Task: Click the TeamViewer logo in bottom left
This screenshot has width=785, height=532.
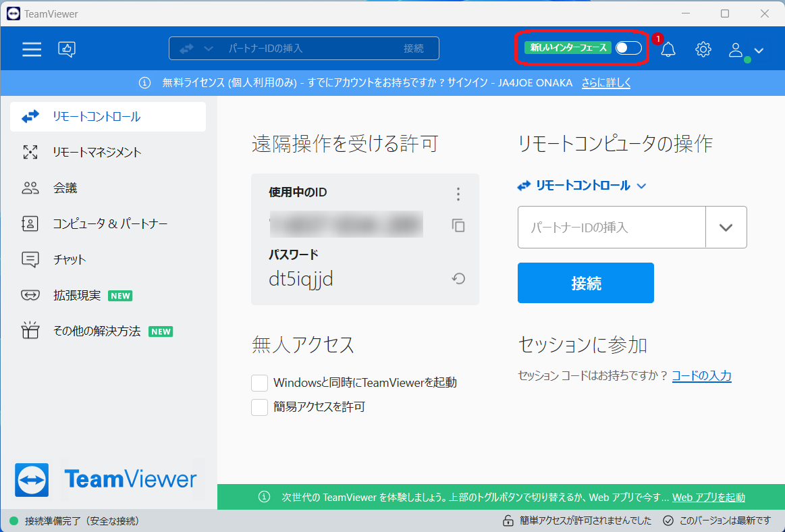Action: [105, 480]
